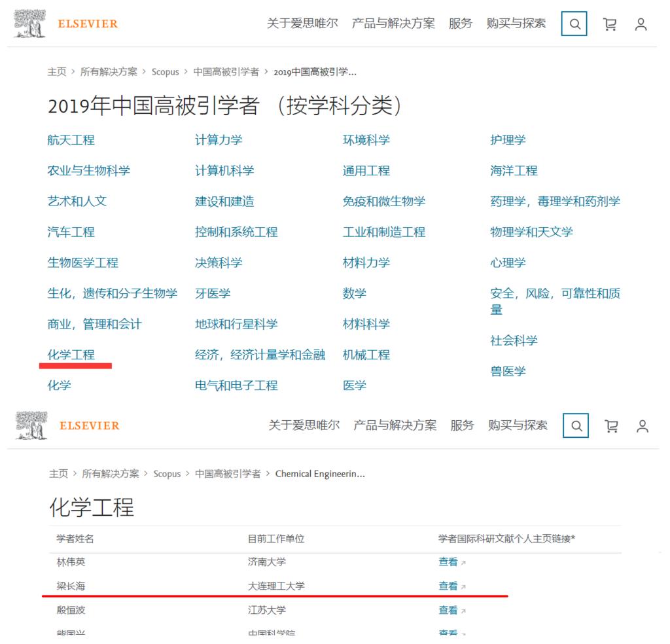
Task: Click 查看 link for 殷恒波
Action: (x=448, y=610)
